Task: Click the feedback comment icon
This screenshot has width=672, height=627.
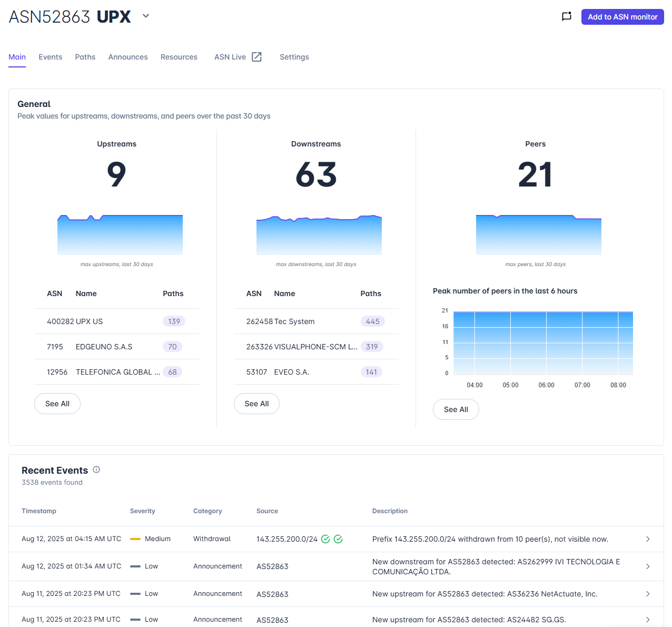Action: coord(567,16)
